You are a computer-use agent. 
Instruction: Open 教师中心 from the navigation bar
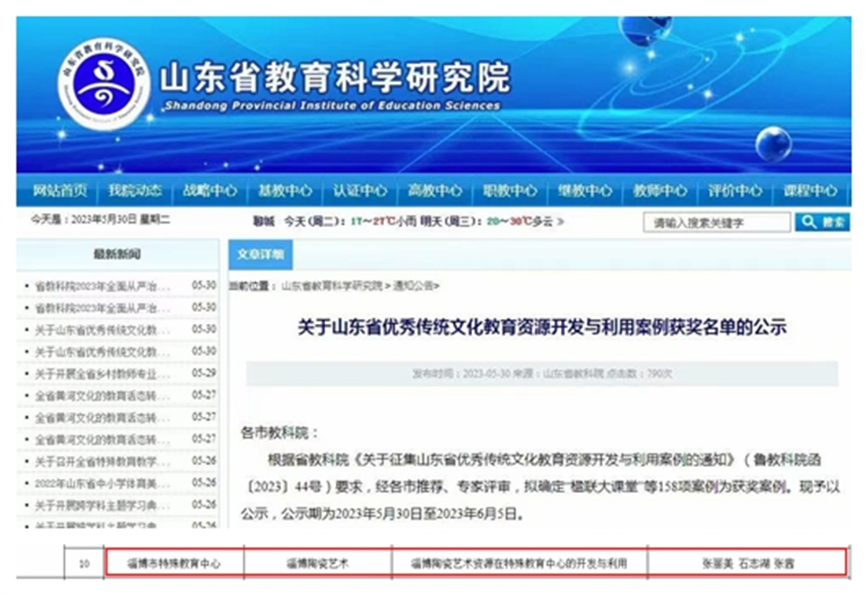coord(660,191)
